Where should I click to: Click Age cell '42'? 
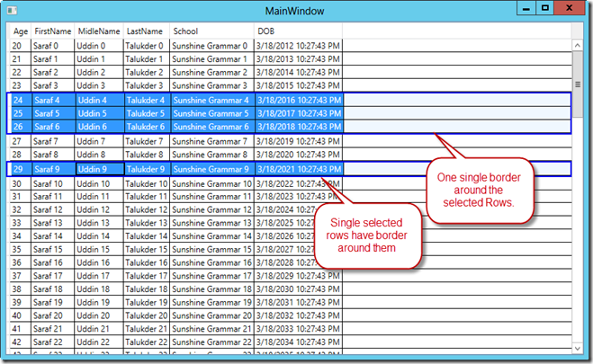(21, 342)
